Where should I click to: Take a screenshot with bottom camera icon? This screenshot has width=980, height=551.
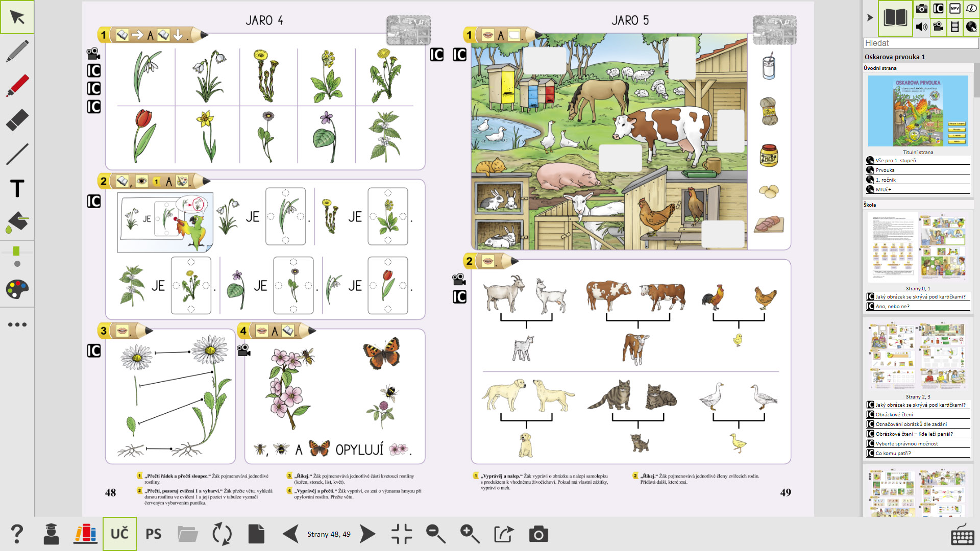[x=538, y=534]
